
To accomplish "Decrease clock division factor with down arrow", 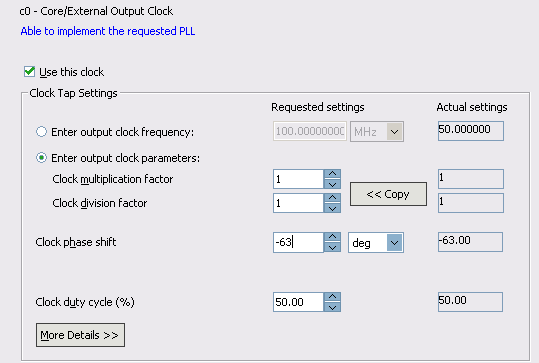I will pyautogui.click(x=332, y=208).
